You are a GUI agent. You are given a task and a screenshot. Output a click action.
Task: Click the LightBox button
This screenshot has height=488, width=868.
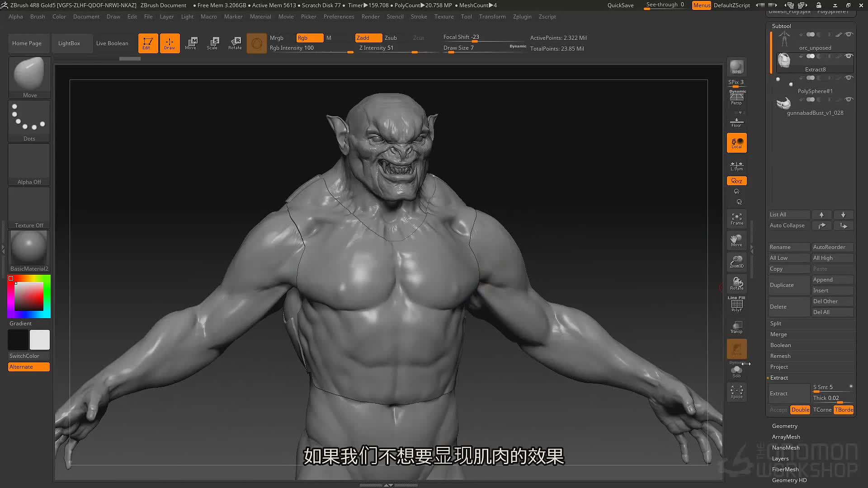pos(69,43)
